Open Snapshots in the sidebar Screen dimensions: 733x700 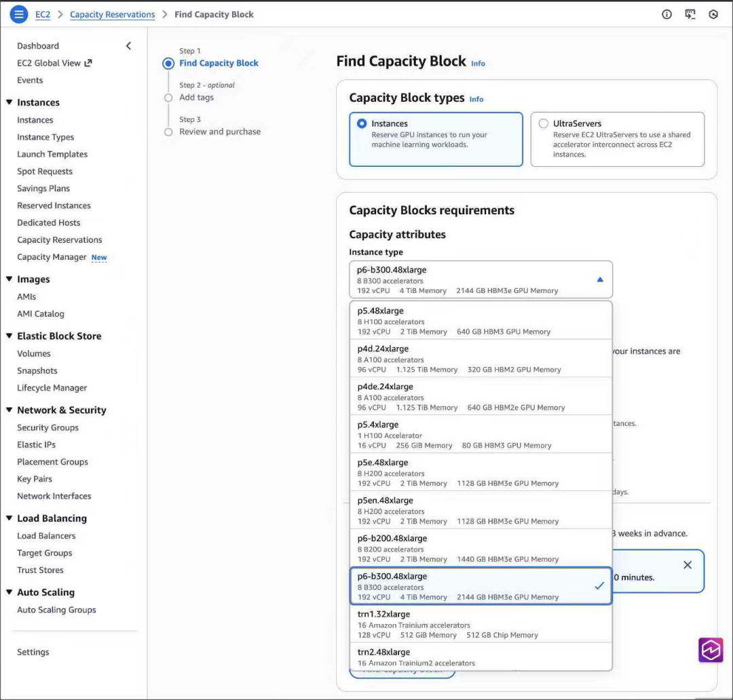point(37,370)
